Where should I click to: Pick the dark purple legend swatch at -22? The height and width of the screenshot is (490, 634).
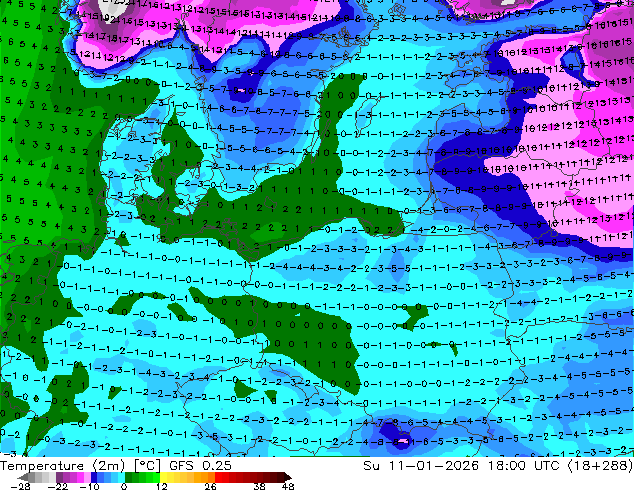59,477
